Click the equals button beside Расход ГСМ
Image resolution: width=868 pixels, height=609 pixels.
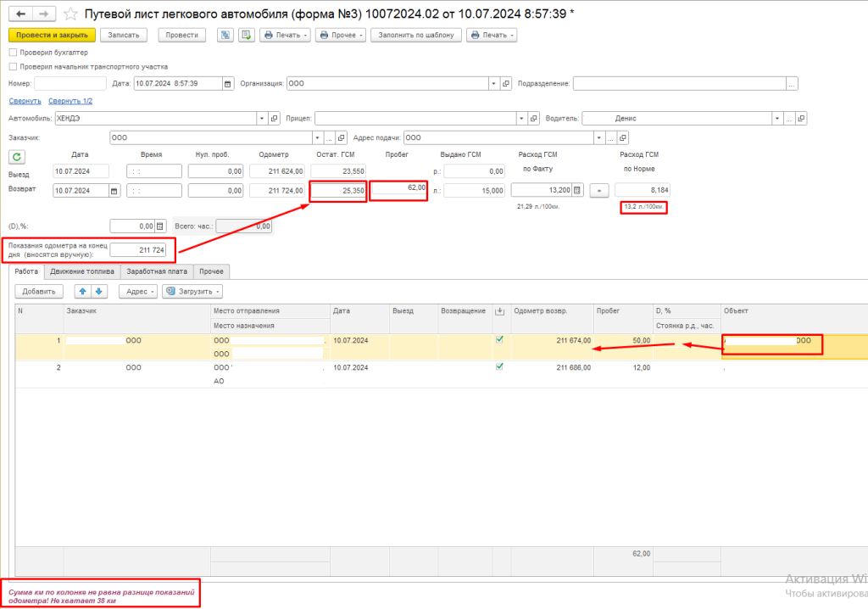599,191
